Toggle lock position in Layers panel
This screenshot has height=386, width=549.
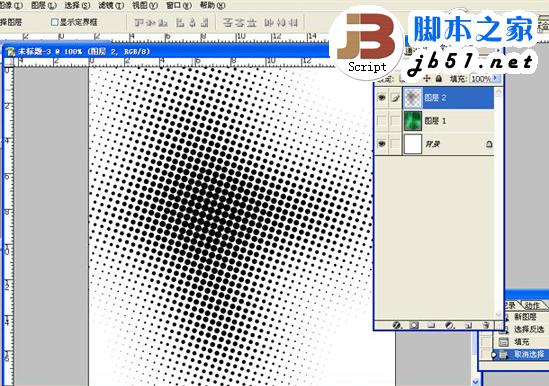(x=426, y=78)
